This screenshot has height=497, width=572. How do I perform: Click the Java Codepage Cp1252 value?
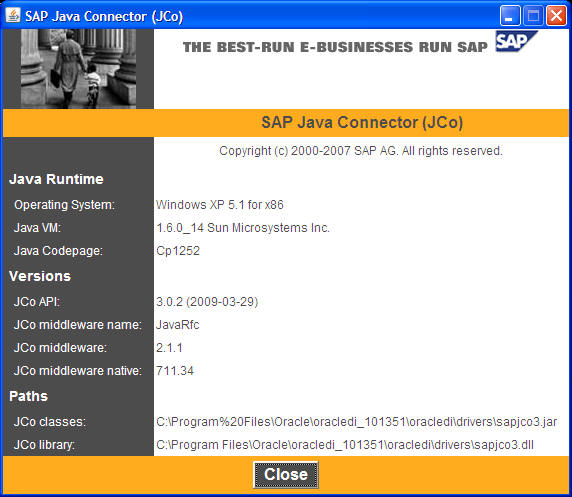pos(178,251)
